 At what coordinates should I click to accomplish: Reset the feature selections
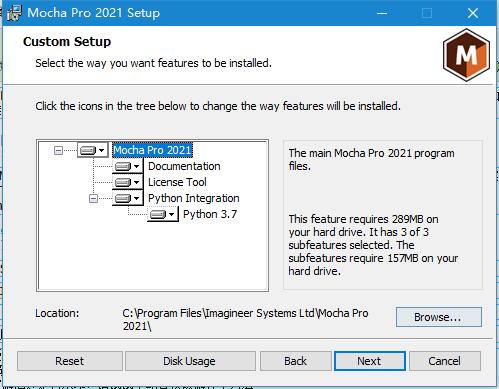[70, 361]
